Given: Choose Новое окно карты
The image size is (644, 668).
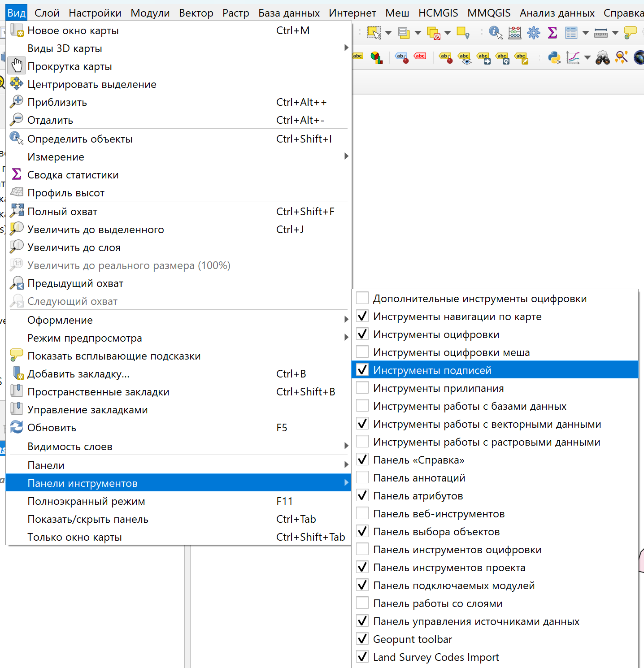Looking at the screenshot, I should [x=178, y=30].
